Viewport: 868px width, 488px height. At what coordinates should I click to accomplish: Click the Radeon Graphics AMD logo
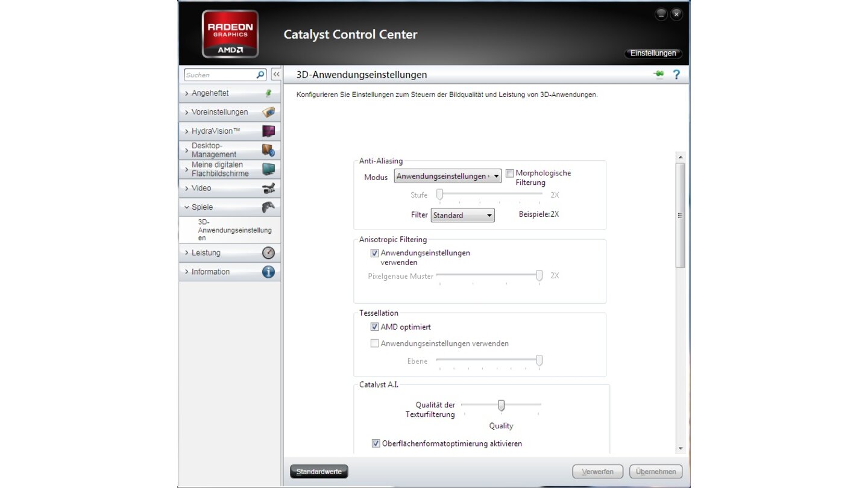click(230, 34)
